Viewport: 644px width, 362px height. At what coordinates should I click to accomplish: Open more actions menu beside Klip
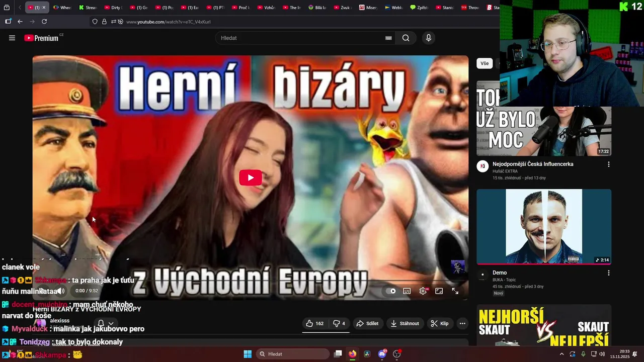(x=462, y=323)
